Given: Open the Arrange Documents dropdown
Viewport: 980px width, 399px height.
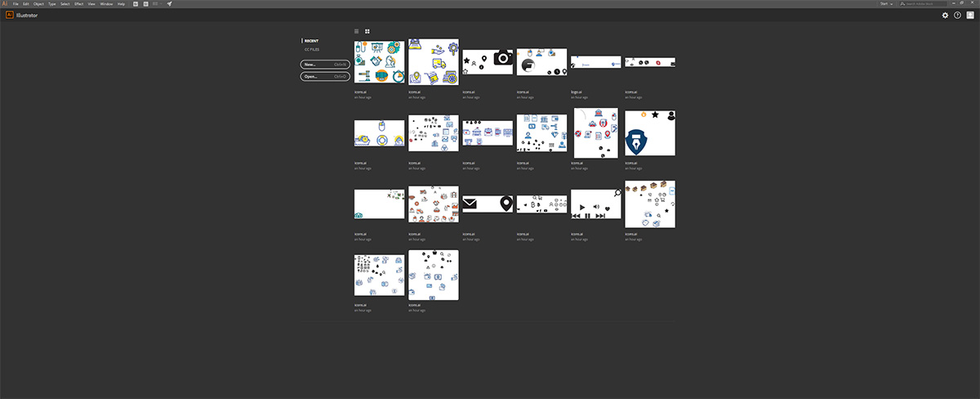Looking at the screenshot, I should coord(156,4).
